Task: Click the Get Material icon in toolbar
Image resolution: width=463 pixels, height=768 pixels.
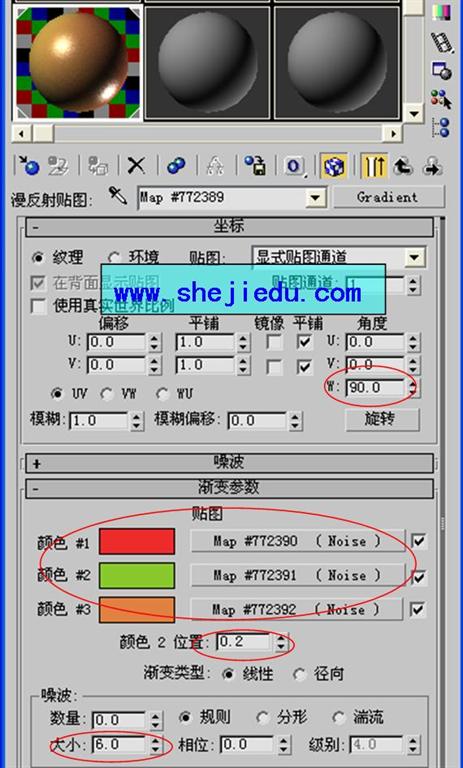Action: point(28,166)
